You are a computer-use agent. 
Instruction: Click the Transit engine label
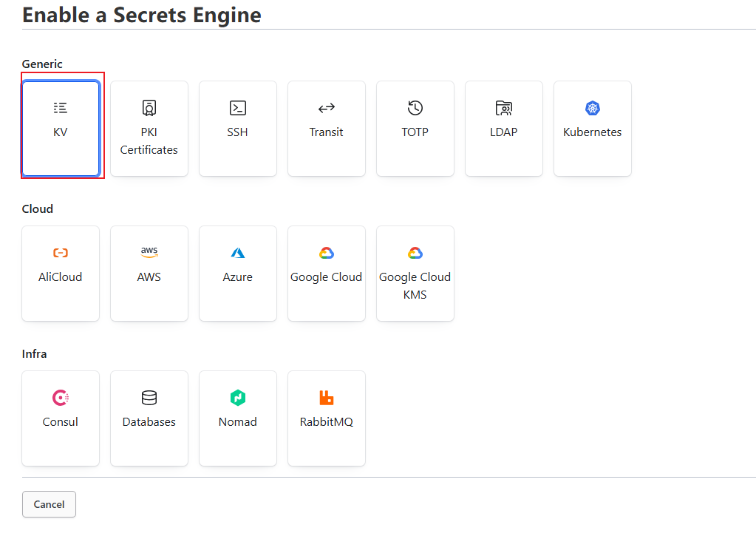click(327, 132)
